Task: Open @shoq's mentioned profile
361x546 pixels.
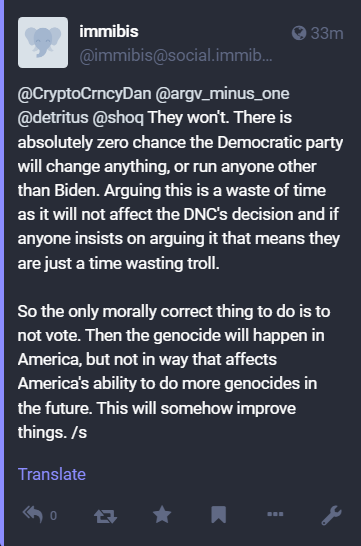Action: pos(118,118)
